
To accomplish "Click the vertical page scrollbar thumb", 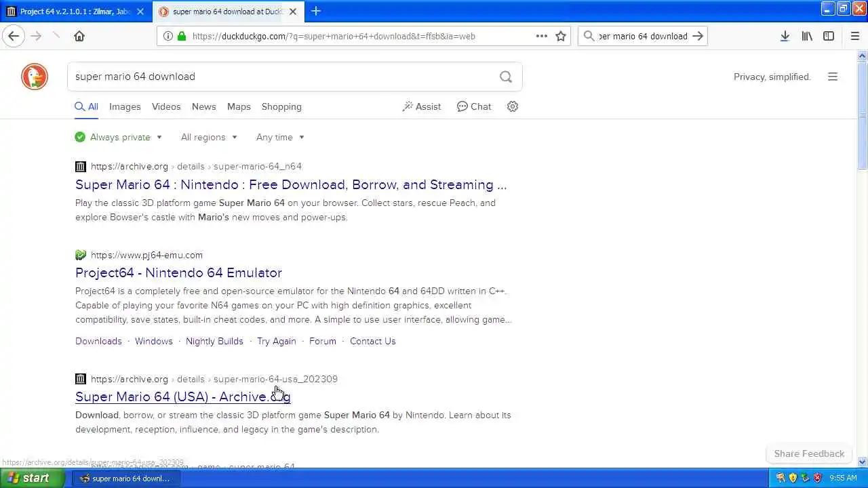I will (x=863, y=115).
